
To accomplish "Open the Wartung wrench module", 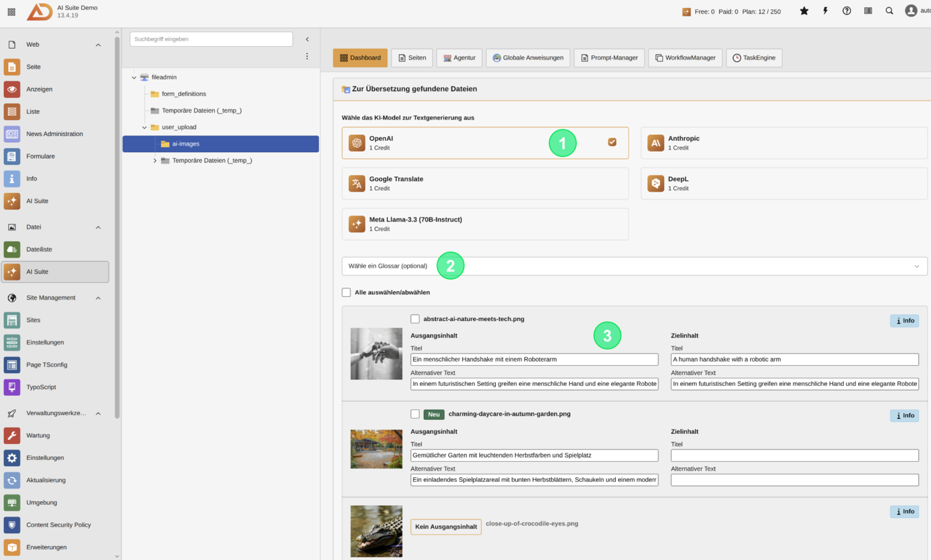I will [12, 435].
